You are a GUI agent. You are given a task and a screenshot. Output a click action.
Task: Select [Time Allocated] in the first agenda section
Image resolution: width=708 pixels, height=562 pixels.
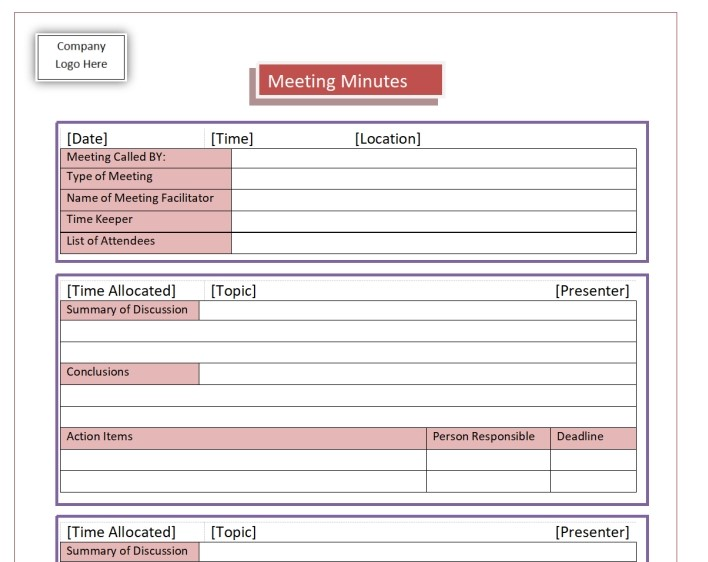click(x=121, y=291)
